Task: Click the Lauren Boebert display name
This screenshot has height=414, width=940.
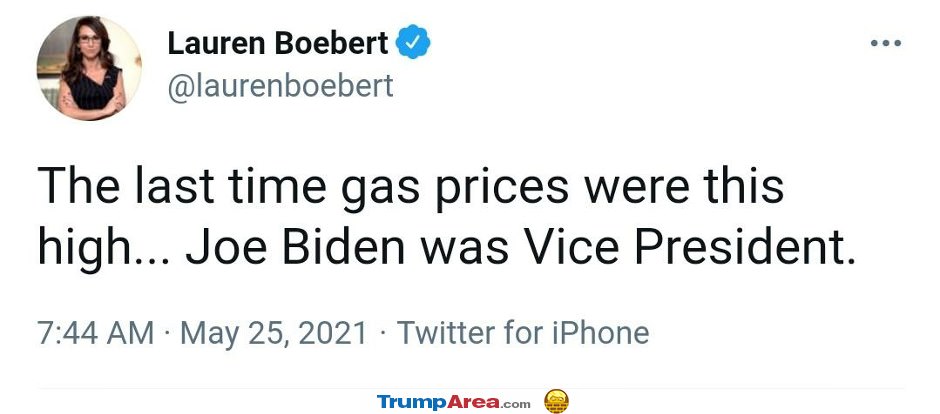Action: [278, 44]
